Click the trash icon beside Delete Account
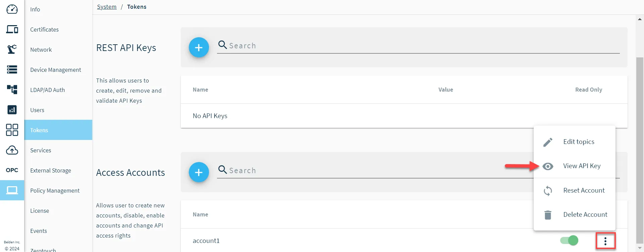Image resolution: width=644 pixels, height=252 pixels. click(x=548, y=215)
